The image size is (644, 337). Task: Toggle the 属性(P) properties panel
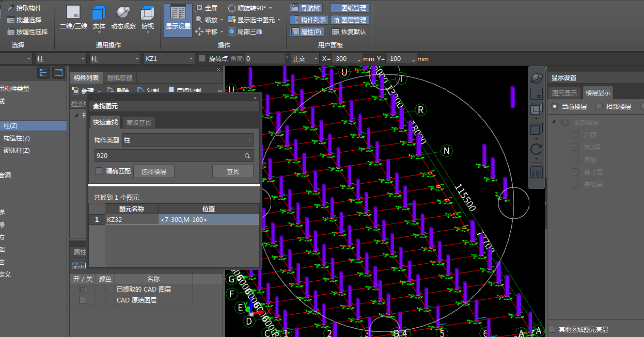point(306,31)
